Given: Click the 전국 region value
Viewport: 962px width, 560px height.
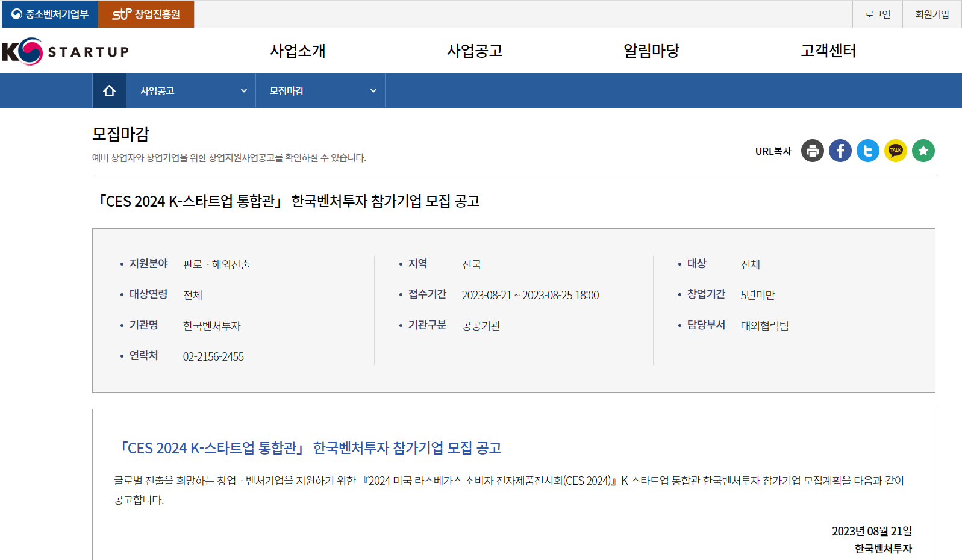Looking at the screenshot, I should pos(471,264).
